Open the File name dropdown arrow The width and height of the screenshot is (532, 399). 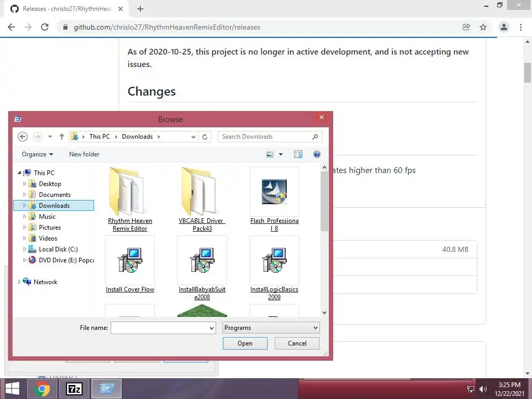tap(212, 328)
